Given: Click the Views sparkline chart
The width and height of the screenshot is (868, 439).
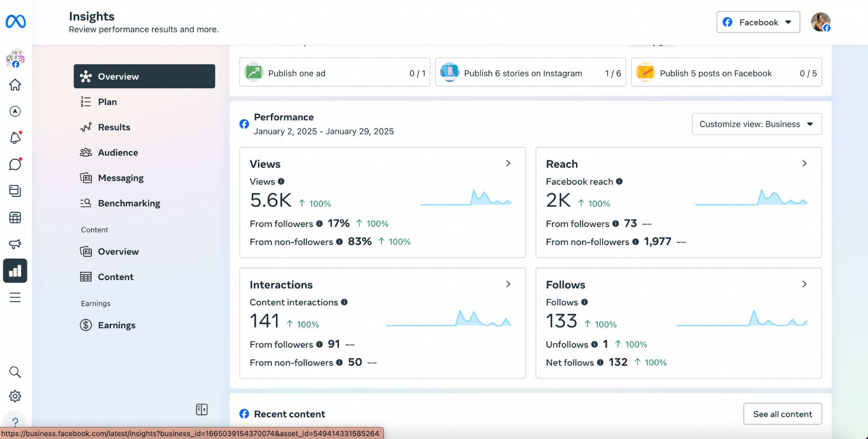Looking at the screenshot, I should tap(466, 197).
